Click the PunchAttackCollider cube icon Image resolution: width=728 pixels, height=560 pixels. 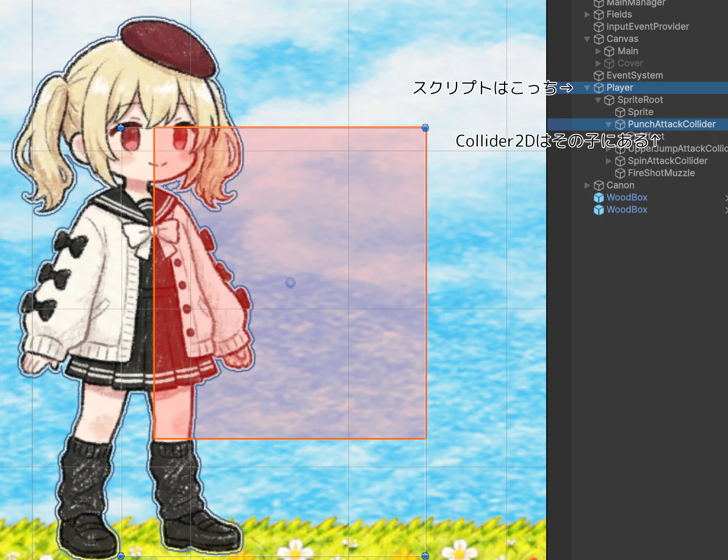pyautogui.click(x=620, y=124)
